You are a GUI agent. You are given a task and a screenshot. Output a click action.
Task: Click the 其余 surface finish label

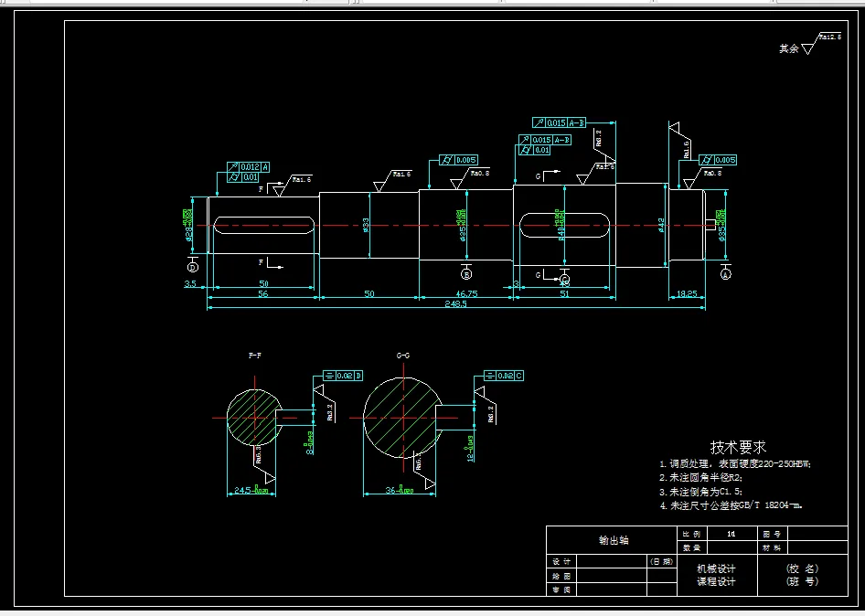coord(788,48)
